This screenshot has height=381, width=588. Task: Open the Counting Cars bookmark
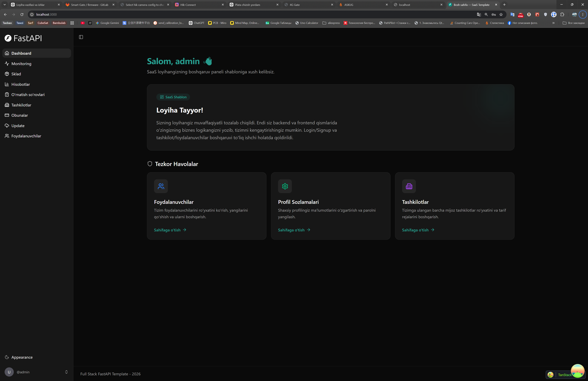pyautogui.click(x=465, y=23)
